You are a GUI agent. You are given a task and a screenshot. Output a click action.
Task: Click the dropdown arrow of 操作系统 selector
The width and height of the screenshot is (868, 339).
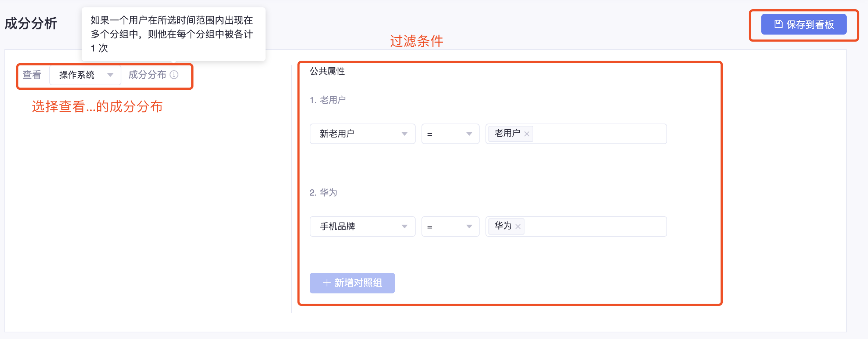click(x=110, y=75)
